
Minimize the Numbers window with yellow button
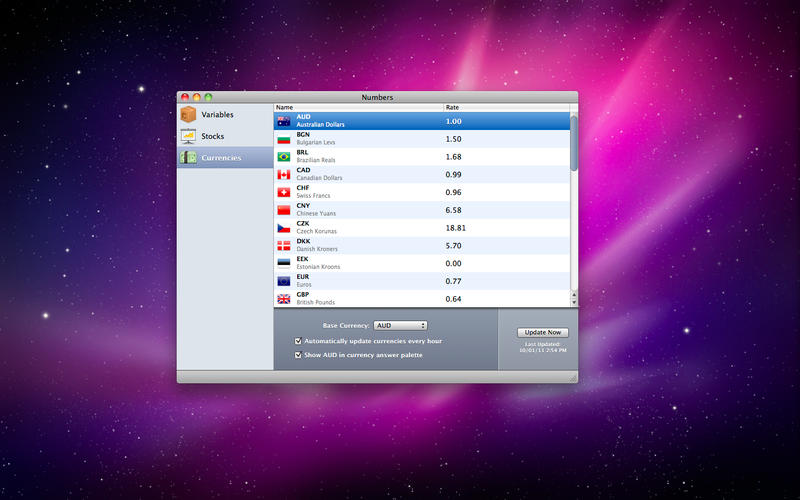tap(196, 97)
